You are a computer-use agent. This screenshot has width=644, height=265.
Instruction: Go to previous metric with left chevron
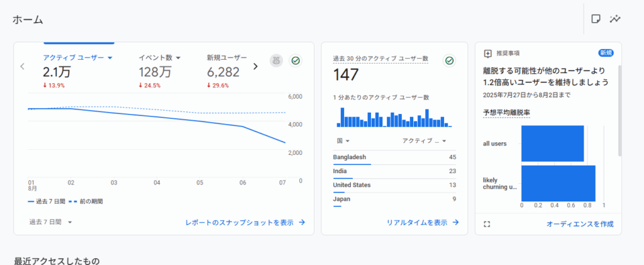coord(23,66)
